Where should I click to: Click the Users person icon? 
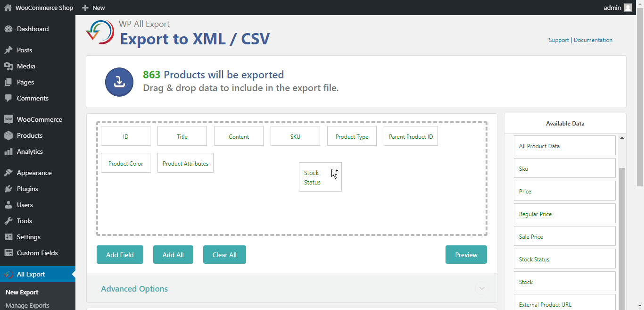click(8, 205)
